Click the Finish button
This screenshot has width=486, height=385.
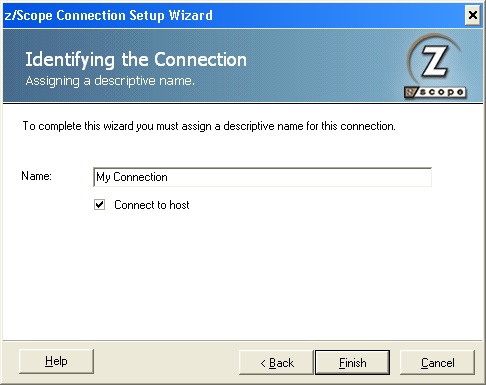click(352, 362)
